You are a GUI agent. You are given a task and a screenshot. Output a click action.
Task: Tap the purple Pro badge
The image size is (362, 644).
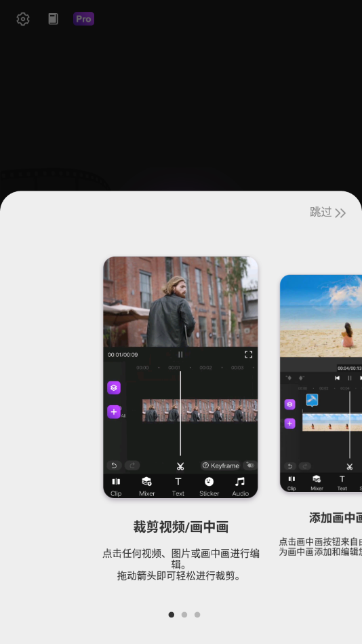pyautogui.click(x=84, y=19)
